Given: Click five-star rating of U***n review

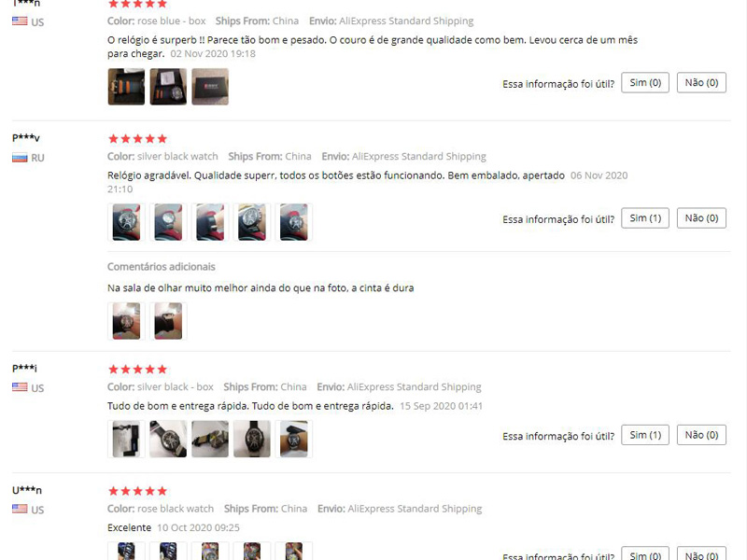Looking at the screenshot, I should click(x=137, y=491).
